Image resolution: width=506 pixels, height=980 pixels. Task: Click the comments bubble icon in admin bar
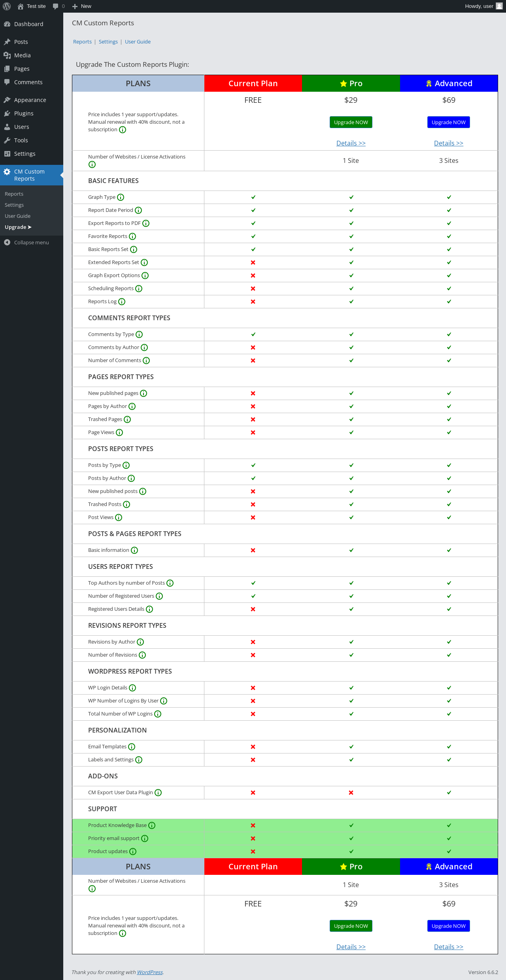pyautogui.click(x=55, y=6)
